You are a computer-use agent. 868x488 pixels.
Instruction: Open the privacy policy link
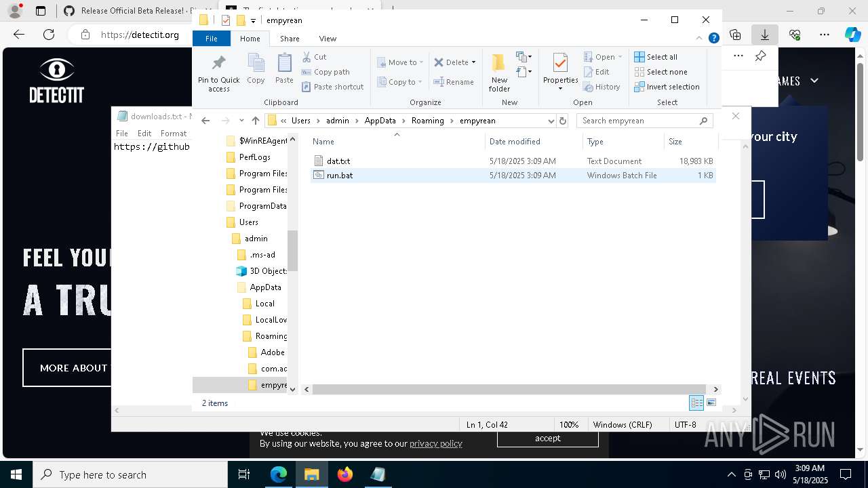pyautogui.click(x=435, y=443)
